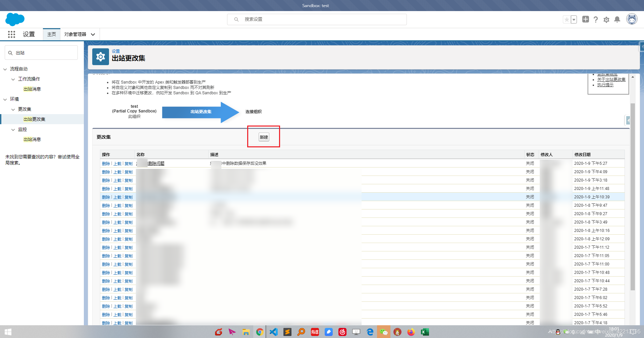
Task: Open the favorites list dropdown arrow
Action: 574,19
